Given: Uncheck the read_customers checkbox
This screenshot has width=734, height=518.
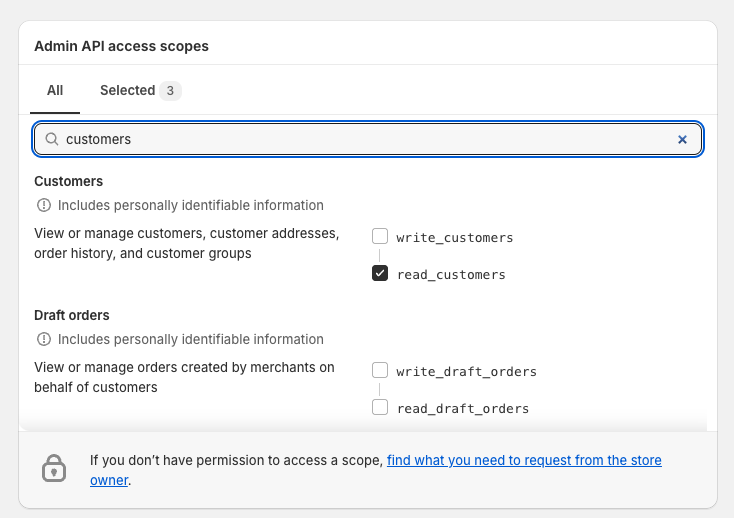Looking at the screenshot, I should coord(380,274).
